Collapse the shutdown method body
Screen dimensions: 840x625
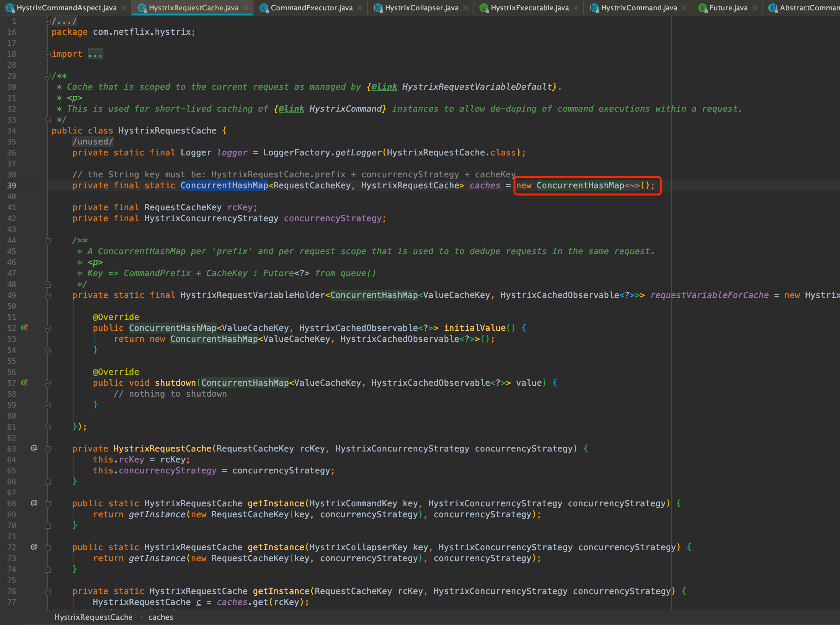coord(48,383)
